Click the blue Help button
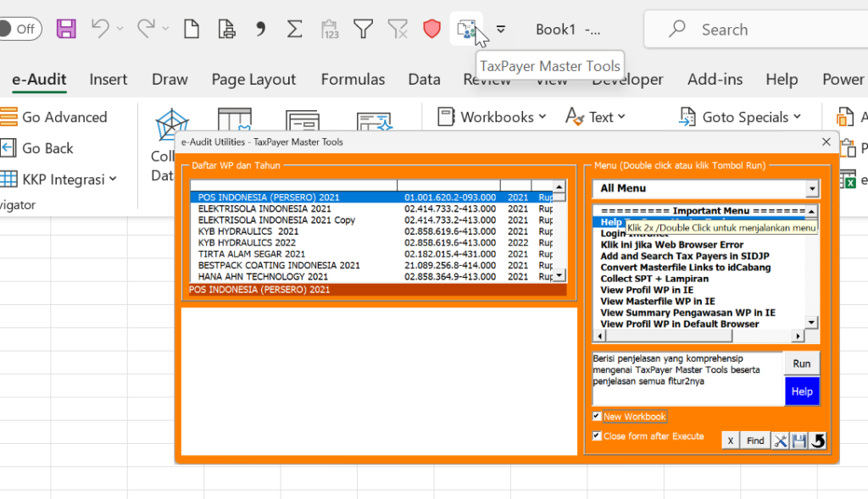868x499 pixels. pos(802,391)
